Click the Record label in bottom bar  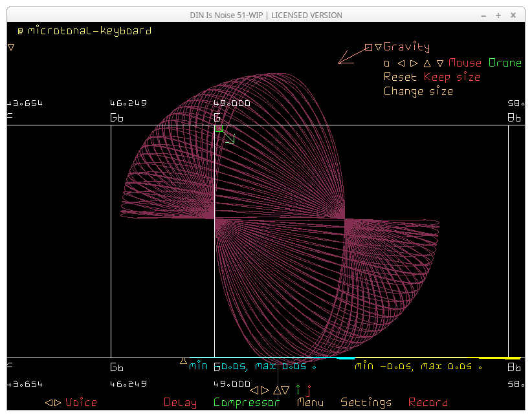coord(427,402)
